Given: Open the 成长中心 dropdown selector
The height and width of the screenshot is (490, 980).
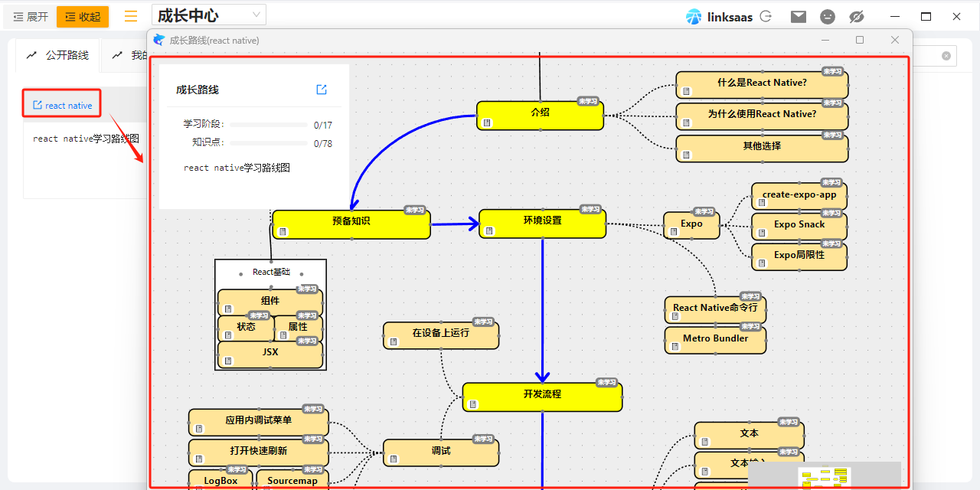Looking at the screenshot, I should coord(209,15).
